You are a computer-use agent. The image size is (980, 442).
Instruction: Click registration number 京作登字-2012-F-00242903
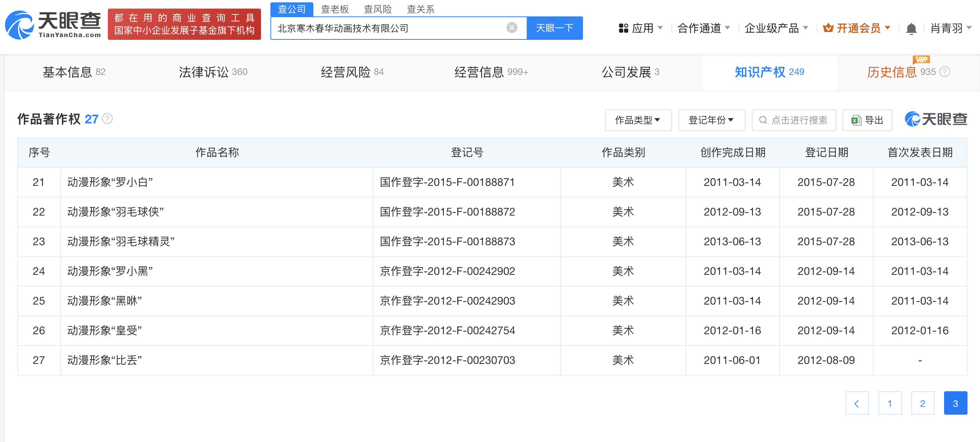click(x=447, y=301)
